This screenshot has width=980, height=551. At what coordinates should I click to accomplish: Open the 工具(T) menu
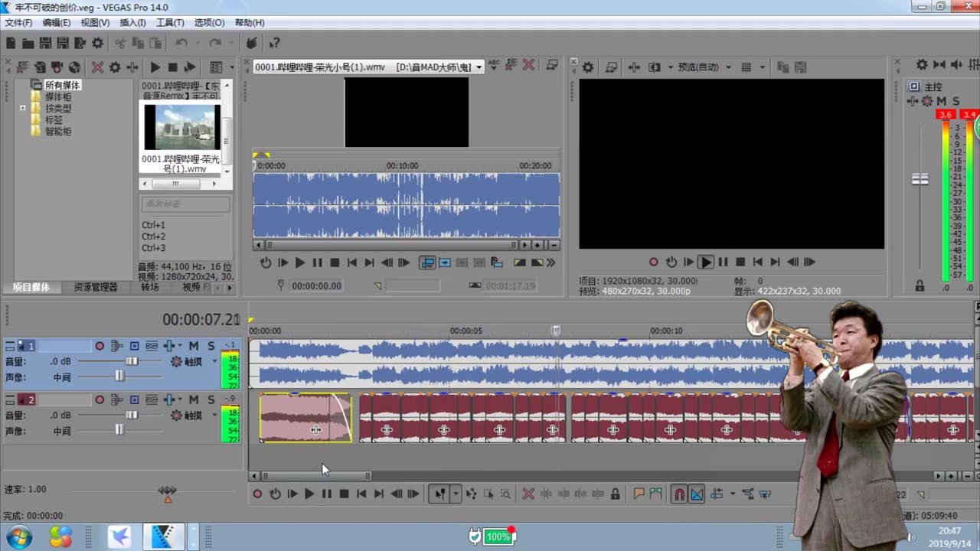(170, 23)
